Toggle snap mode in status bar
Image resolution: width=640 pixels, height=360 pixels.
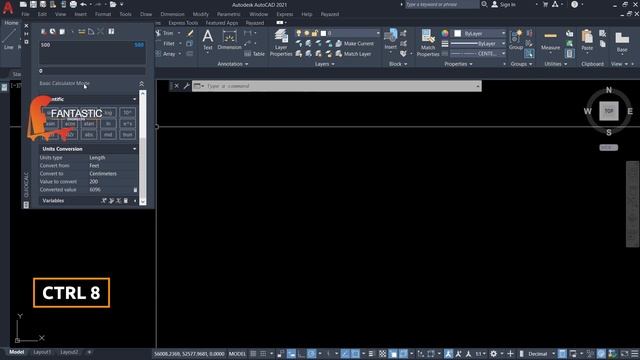[x=263, y=354]
